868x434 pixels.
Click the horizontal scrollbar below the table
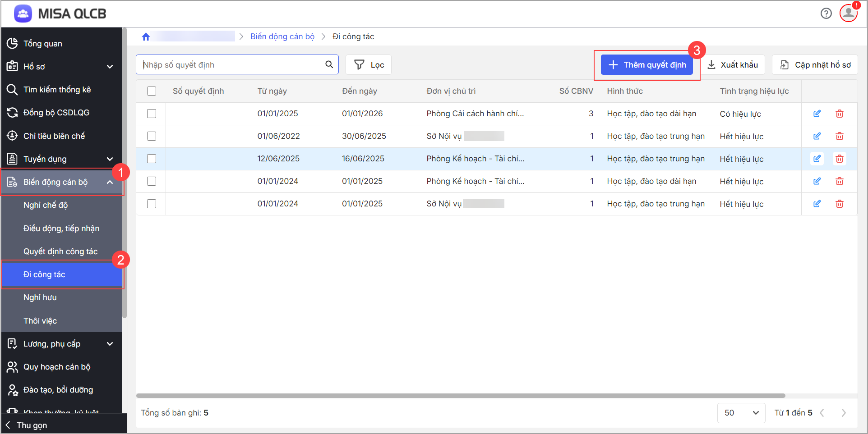tap(460, 396)
